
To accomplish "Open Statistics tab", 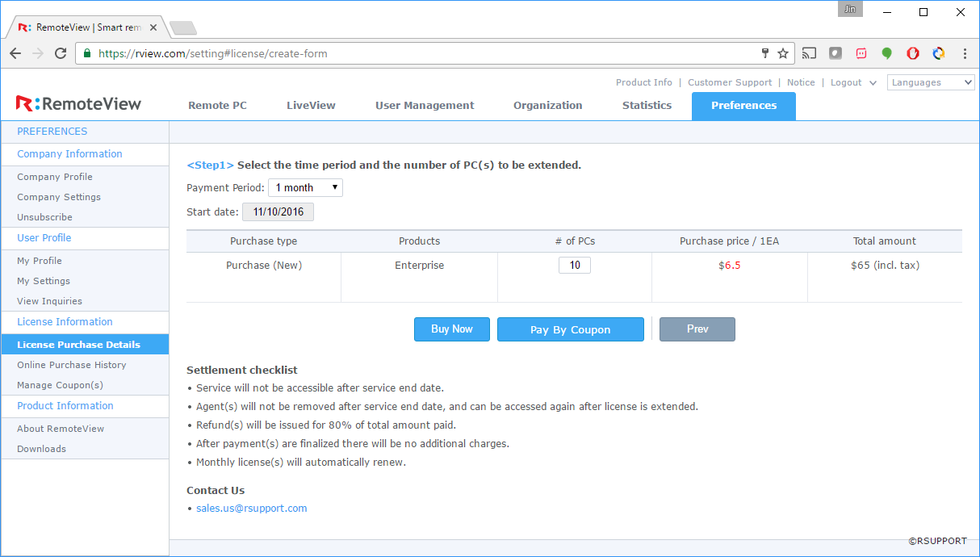I will [x=647, y=105].
